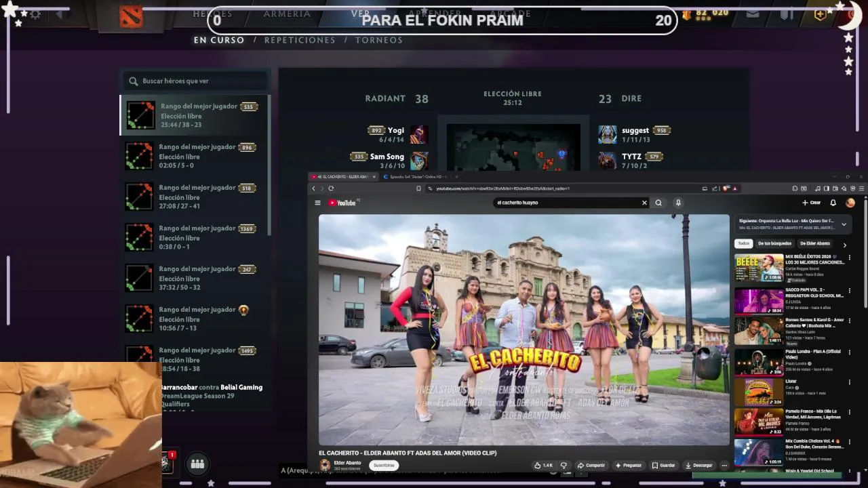Like the El Cacherito video
The height and width of the screenshot is (488, 868).
544,466
